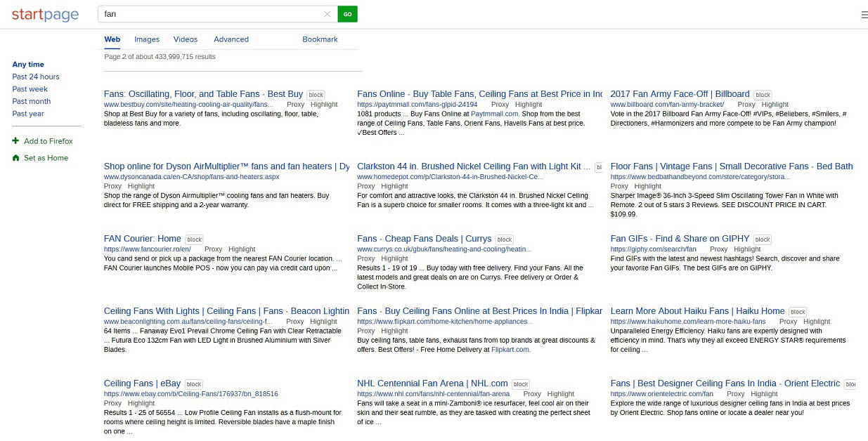Clear the search box with X icon

click(x=327, y=14)
